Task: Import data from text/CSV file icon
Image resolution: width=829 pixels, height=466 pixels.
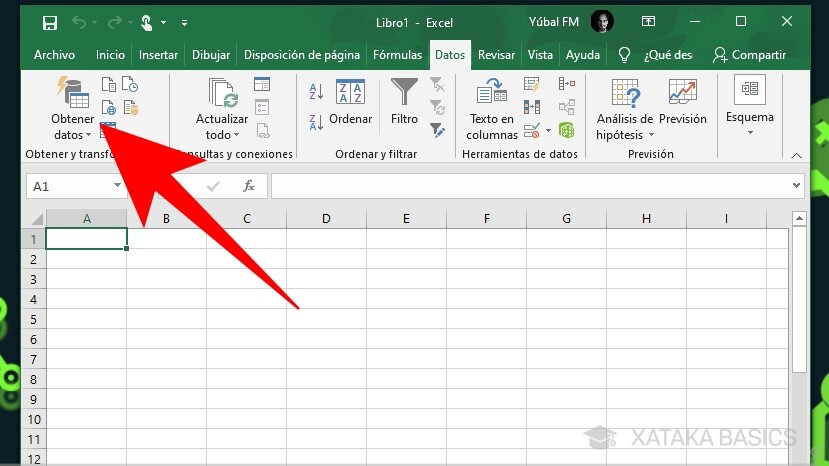Action: pyautogui.click(x=108, y=85)
